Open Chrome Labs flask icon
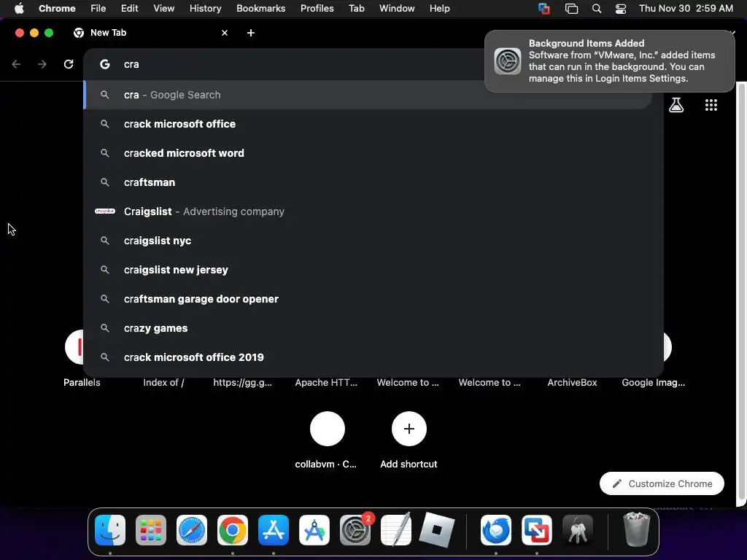The width and height of the screenshot is (747, 560). tap(676, 105)
